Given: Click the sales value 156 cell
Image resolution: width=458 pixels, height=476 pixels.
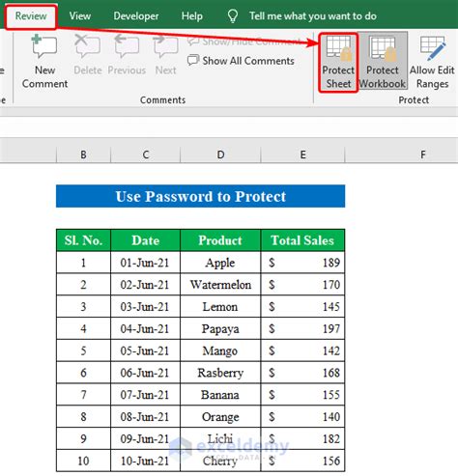Looking at the screenshot, I should click(302, 461).
